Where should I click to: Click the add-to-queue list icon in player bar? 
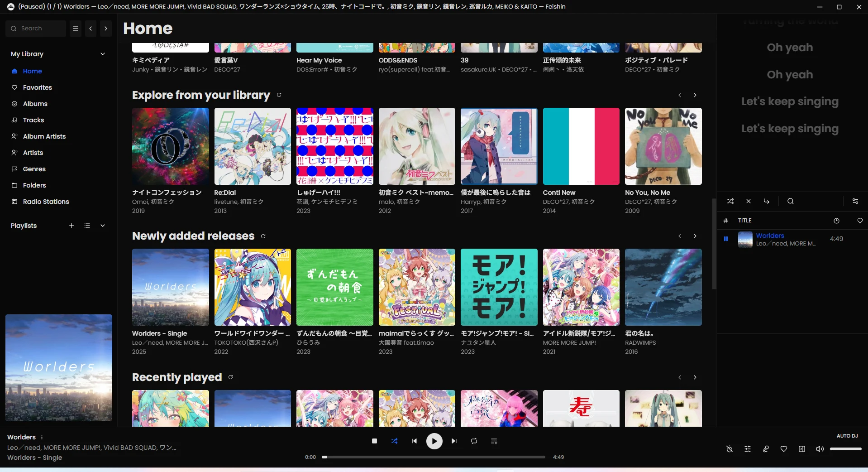(494, 441)
